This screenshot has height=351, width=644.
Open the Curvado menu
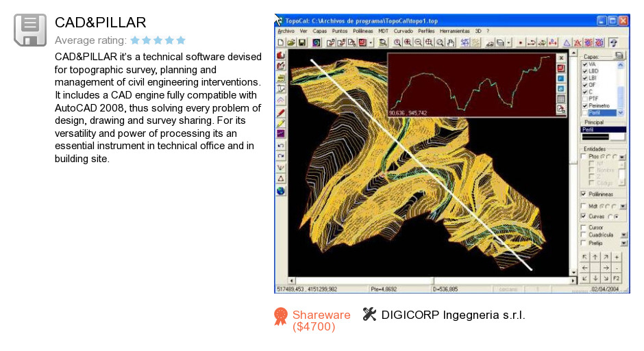coord(404,31)
